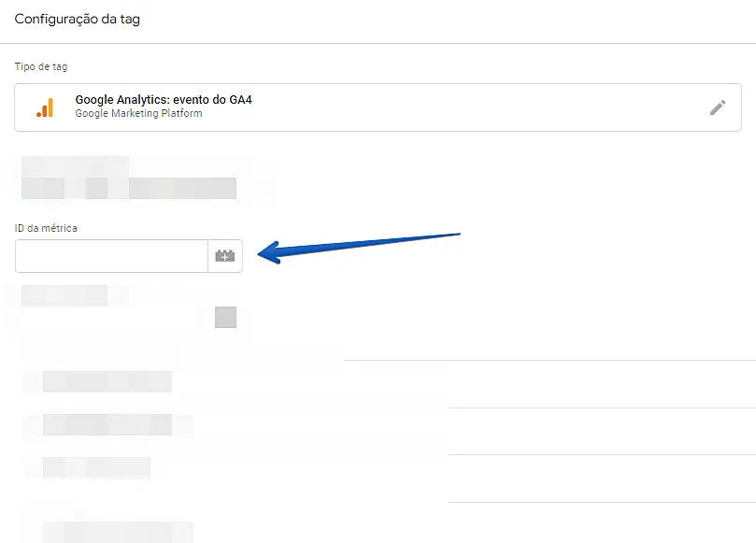Select the last blurred row at the bottom
756x543 pixels.
pos(118,532)
